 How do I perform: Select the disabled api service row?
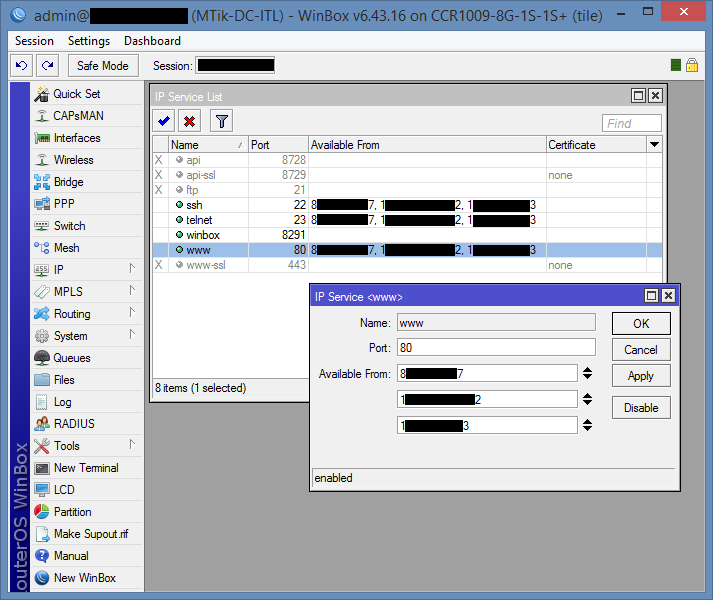point(407,160)
